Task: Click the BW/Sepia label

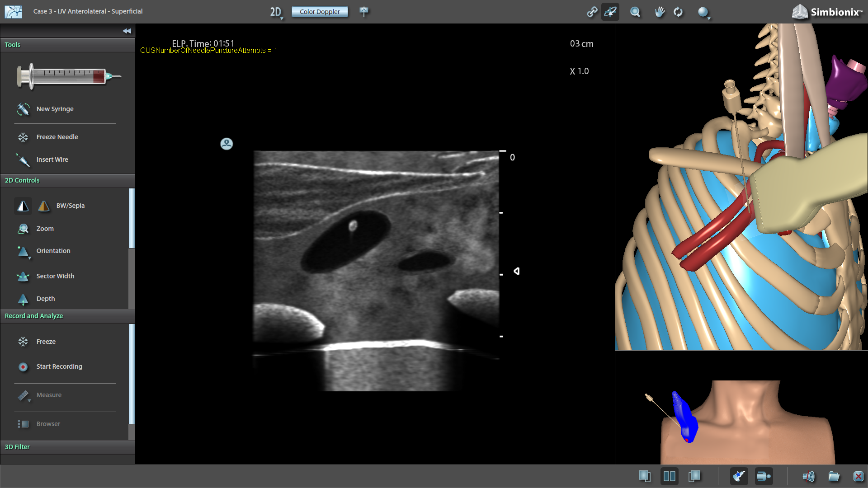Action: (x=71, y=206)
